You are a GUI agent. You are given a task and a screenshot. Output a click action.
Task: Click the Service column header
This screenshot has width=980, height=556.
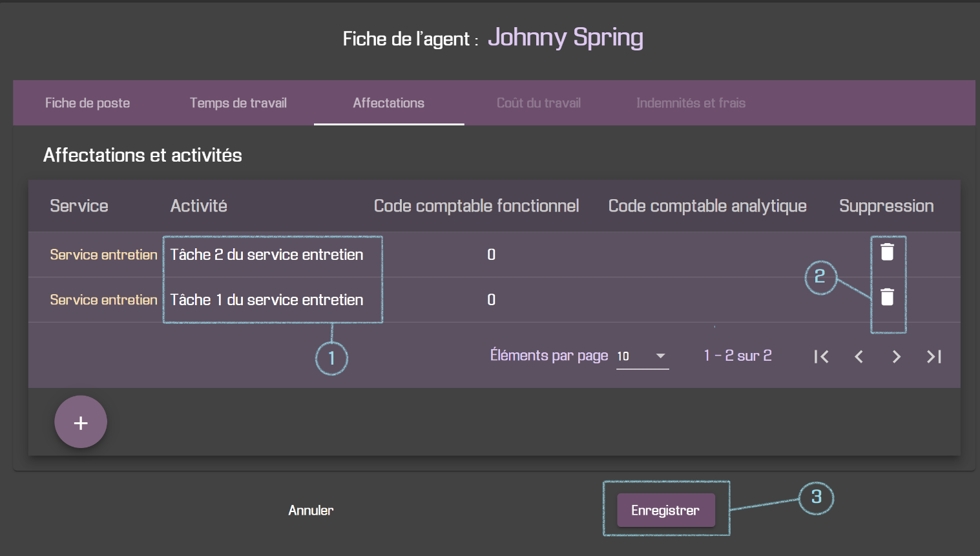[x=79, y=206]
